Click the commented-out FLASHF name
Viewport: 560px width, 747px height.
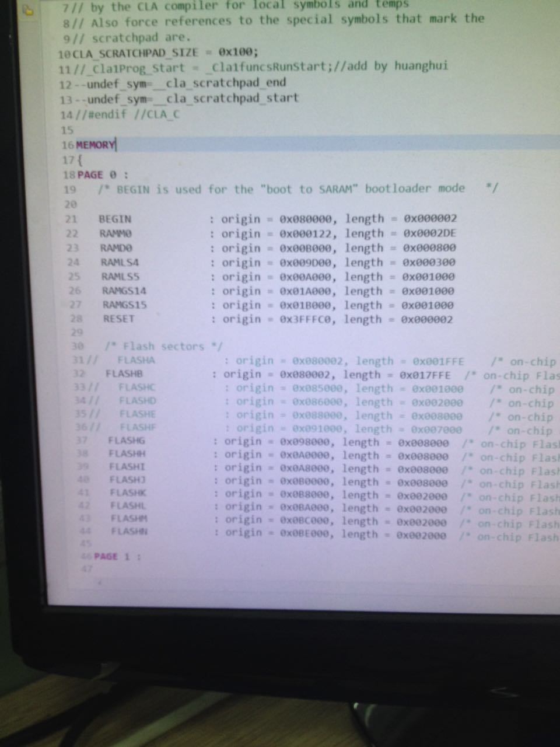click(138, 427)
